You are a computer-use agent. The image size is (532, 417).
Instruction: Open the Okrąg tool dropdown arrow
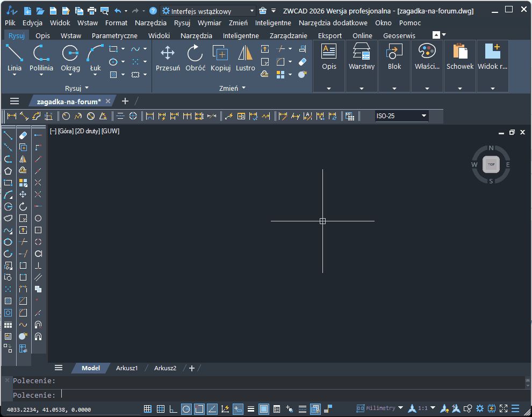(70, 75)
